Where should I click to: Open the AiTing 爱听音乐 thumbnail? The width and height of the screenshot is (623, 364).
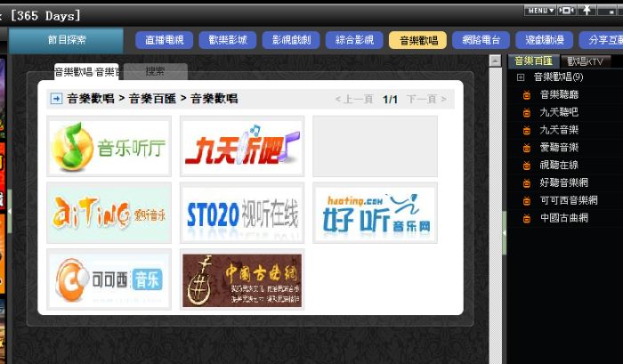pos(109,213)
